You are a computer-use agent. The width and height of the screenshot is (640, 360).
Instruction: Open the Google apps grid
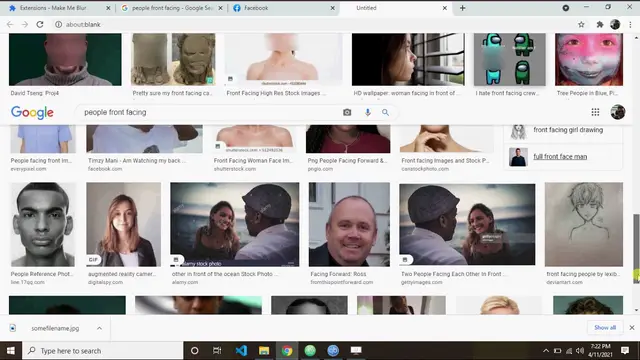[x=596, y=112]
